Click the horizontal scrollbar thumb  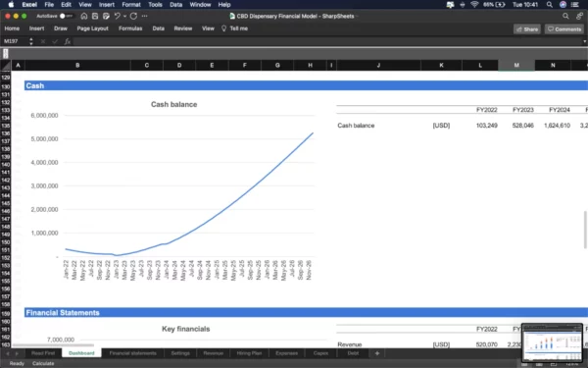[x=53, y=345]
